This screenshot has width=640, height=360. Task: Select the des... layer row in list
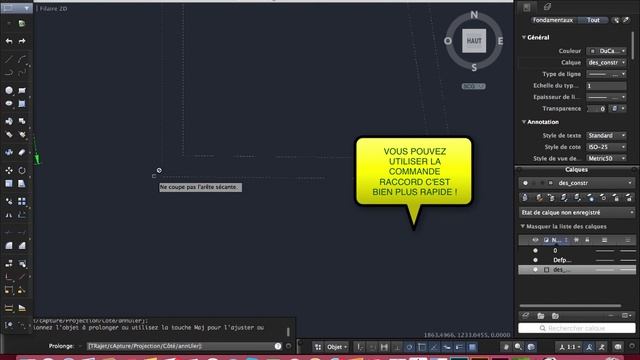(577, 269)
